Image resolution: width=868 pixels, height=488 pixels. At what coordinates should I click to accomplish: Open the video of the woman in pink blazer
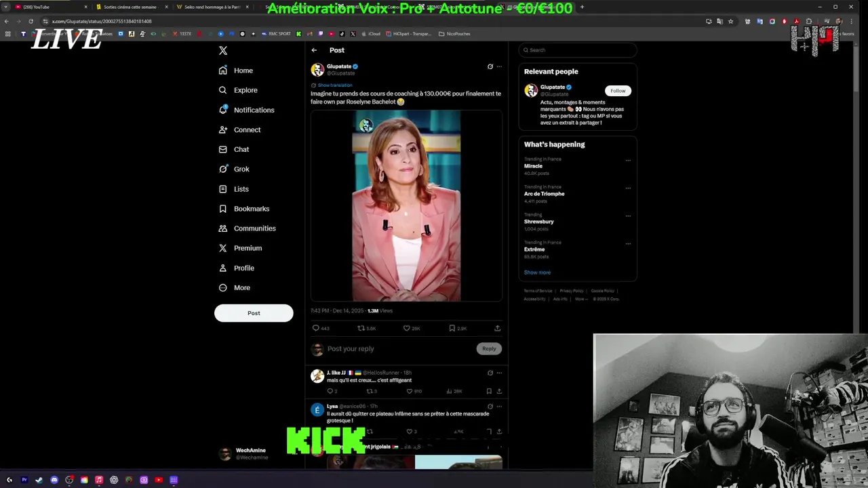406,205
